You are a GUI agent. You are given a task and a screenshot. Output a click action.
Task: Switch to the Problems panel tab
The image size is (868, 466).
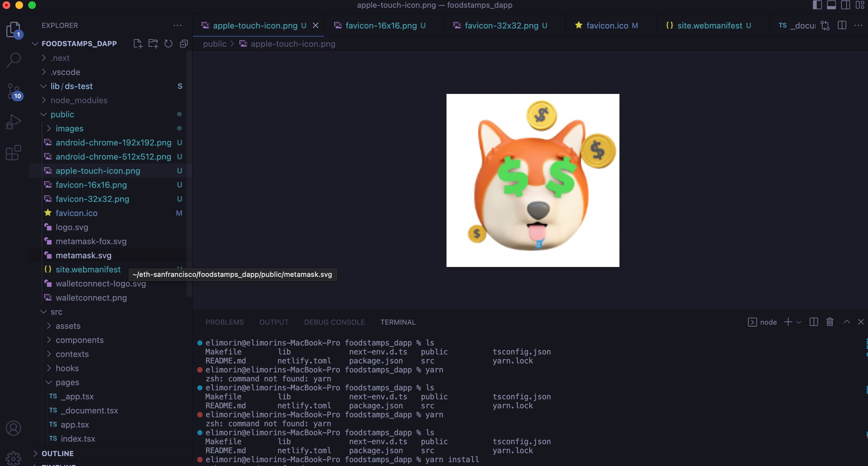pyautogui.click(x=225, y=322)
